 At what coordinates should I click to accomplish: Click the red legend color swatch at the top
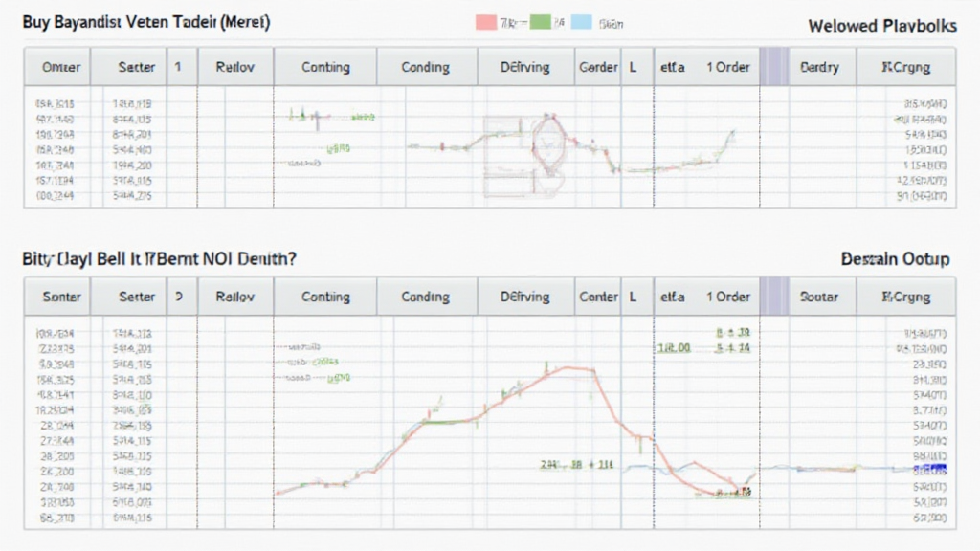pyautogui.click(x=483, y=17)
